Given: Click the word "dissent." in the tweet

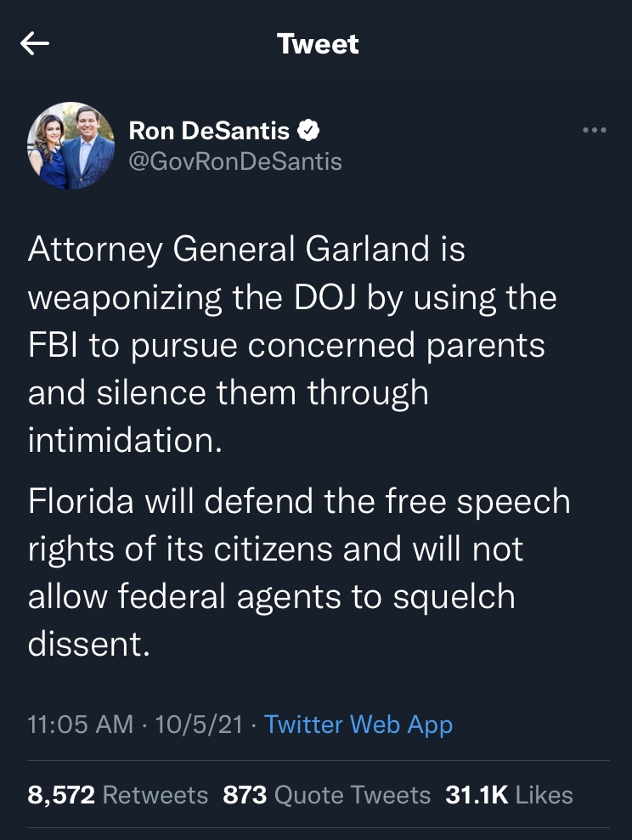Looking at the screenshot, I should 89,645.
